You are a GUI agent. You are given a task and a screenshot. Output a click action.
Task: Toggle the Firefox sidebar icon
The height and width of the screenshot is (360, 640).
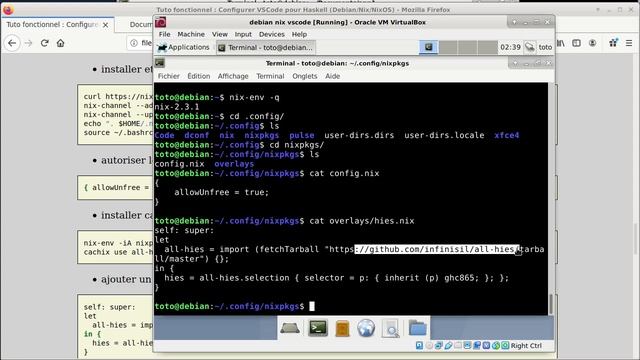(576, 43)
